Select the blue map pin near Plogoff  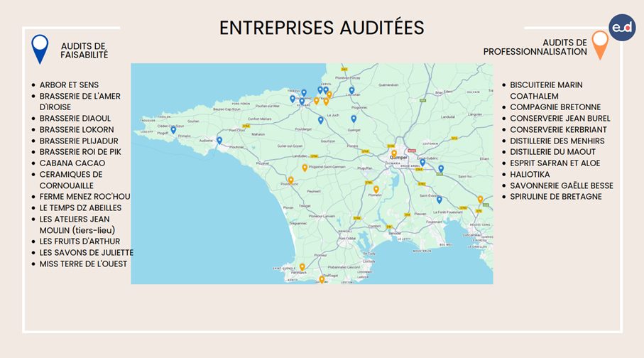pyautogui.click(x=173, y=130)
